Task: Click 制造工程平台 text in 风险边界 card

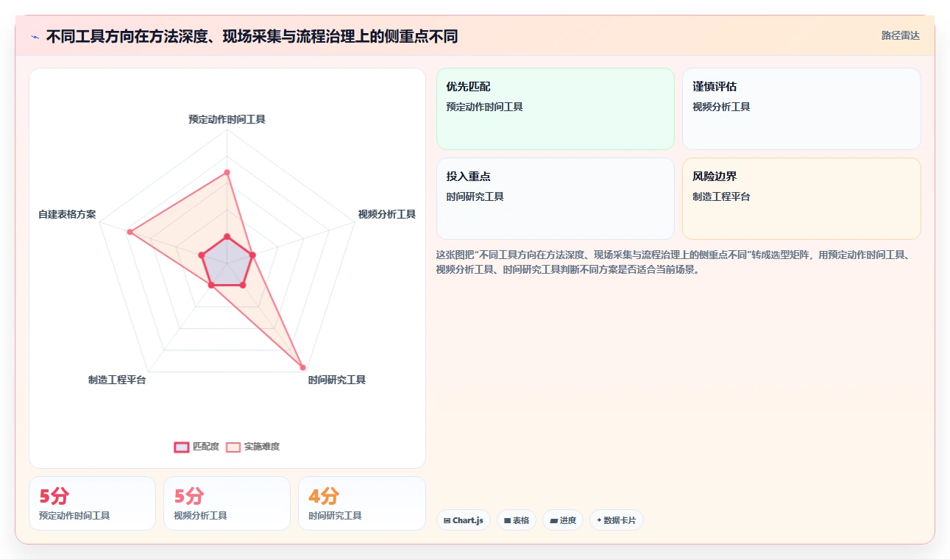Action: 721,196
